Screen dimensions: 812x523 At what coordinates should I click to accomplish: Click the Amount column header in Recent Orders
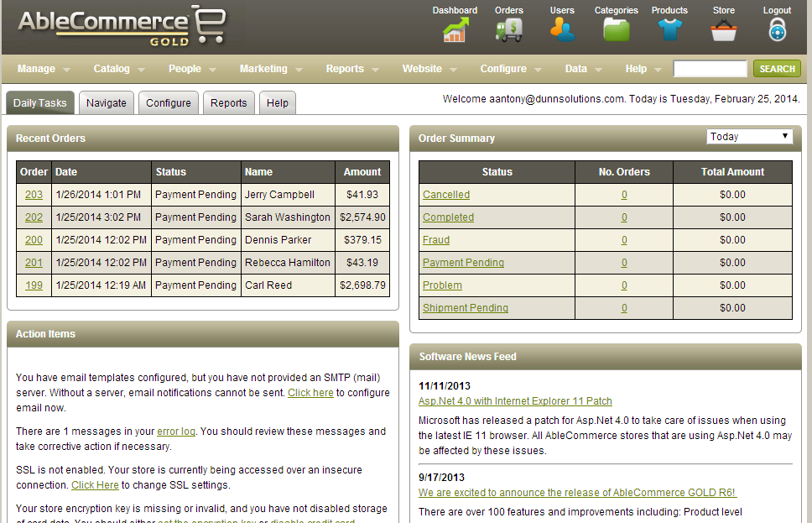point(362,172)
